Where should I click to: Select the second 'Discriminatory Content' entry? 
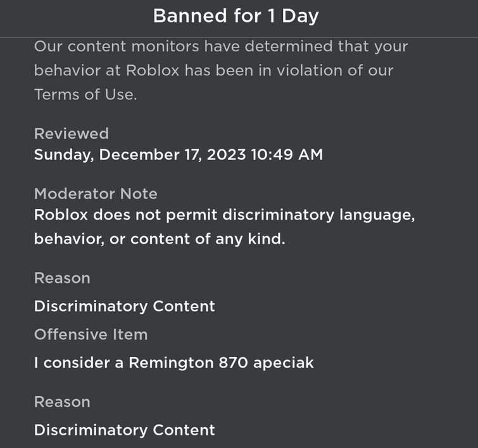coord(124,430)
